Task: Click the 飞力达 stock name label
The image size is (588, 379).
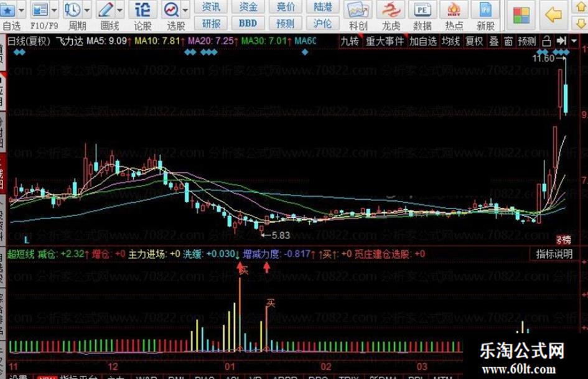Action: [x=69, y=41]
